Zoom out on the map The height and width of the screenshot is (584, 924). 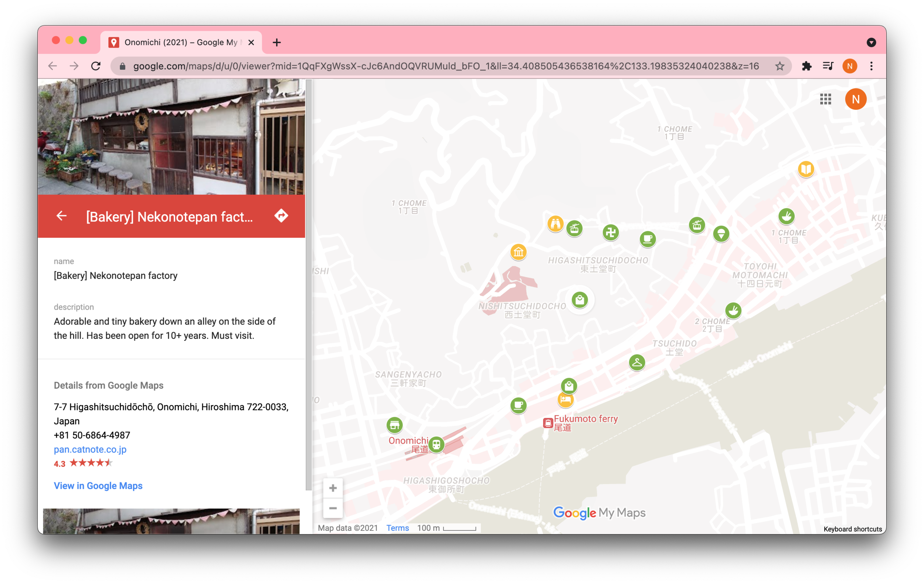(x=333, y=508)
